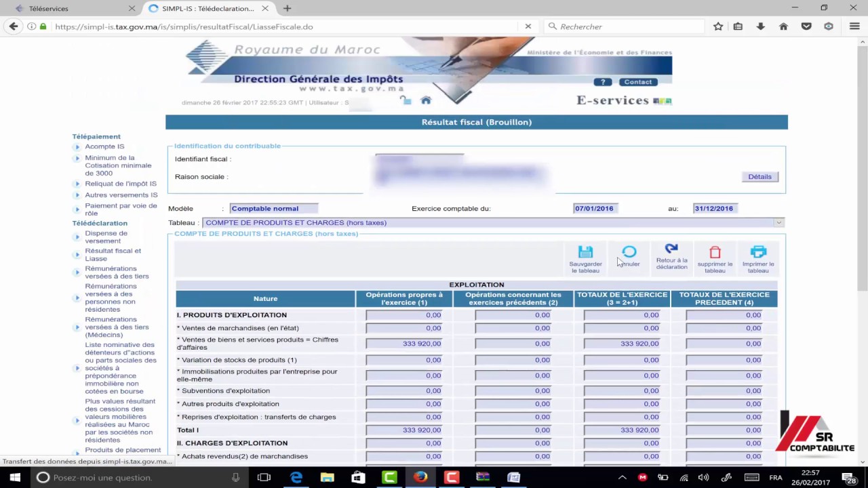Viewport: 868px width, 488px height.
Task: Click Achats revendus de marchandises column 1 field
Action: tap(403, 456)
